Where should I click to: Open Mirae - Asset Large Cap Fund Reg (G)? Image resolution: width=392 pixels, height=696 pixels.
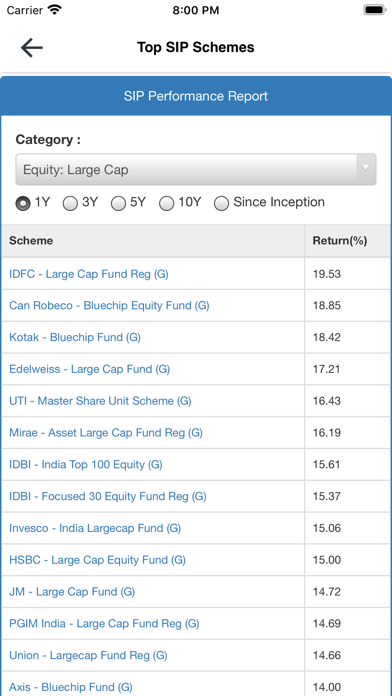pos(106,433)
